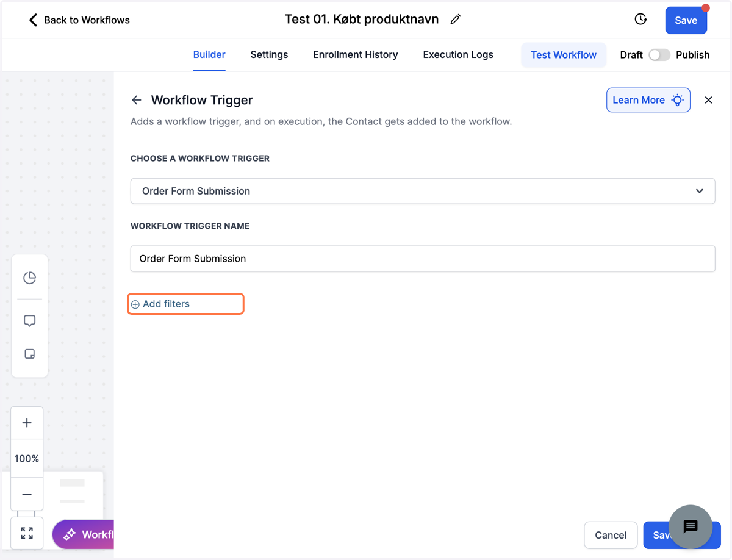Expand the workflow trigger dropdown
The image size is (732, 560).
[x=423, y=191]
